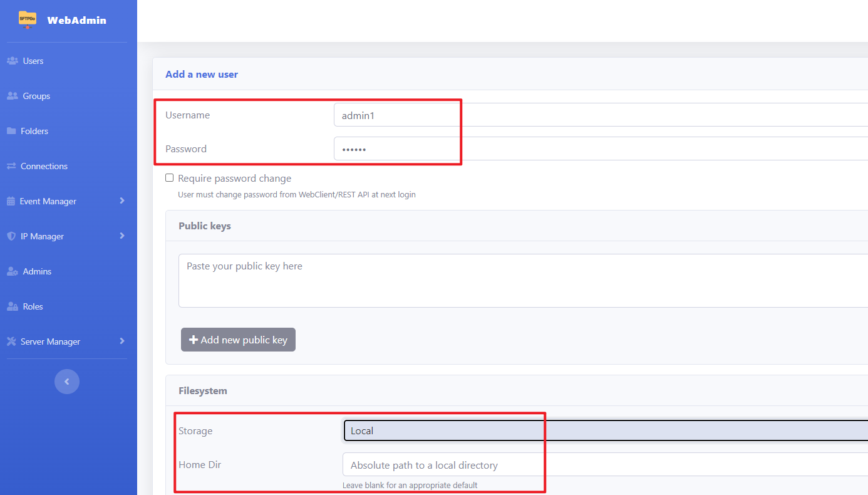This screenshot has height=495, width=868.
Task: Enable Require password change checkbox
Action: point(169,178)
